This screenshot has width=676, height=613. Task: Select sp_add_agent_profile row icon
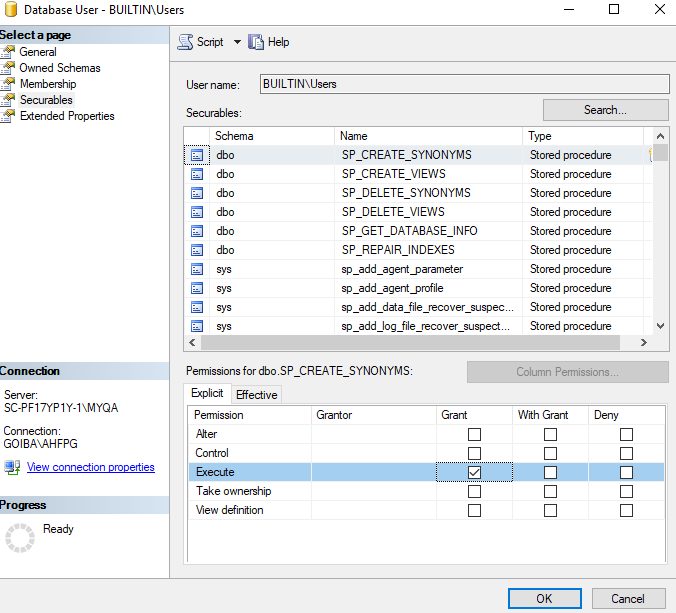197,288
